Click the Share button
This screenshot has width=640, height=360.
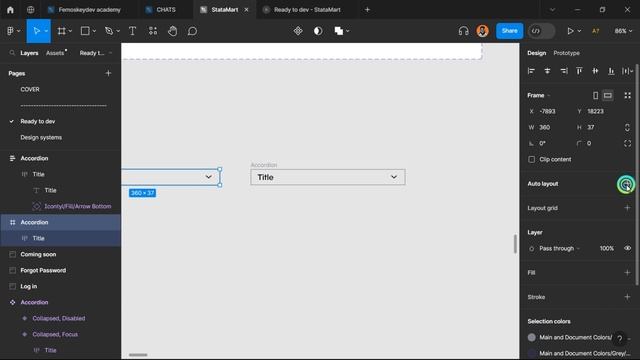(x=509, y=31)
